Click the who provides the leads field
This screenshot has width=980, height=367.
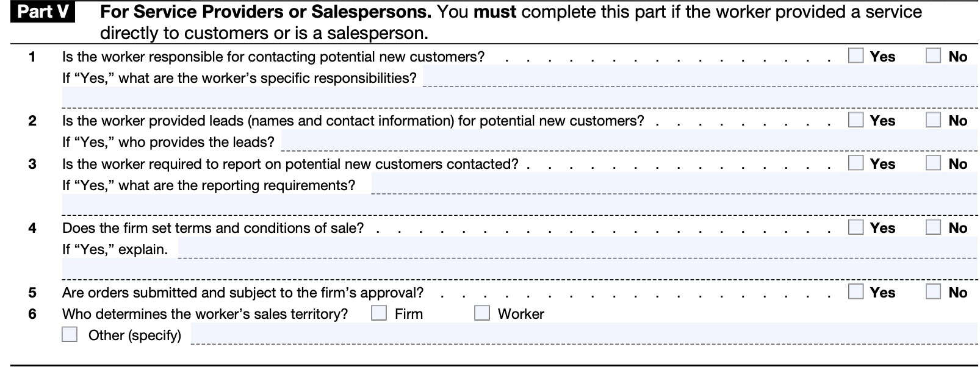[x=629, y=141]
